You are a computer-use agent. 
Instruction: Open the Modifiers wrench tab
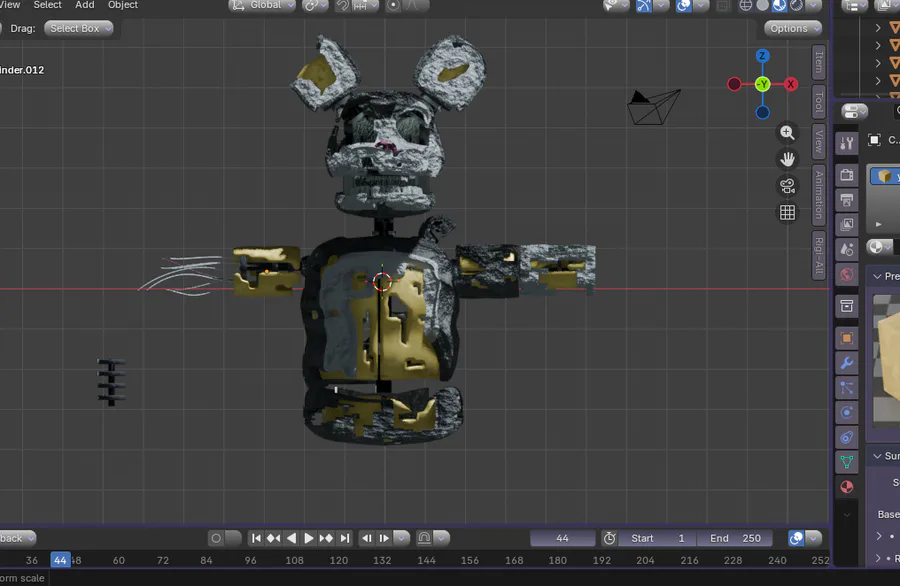[847, 363]
